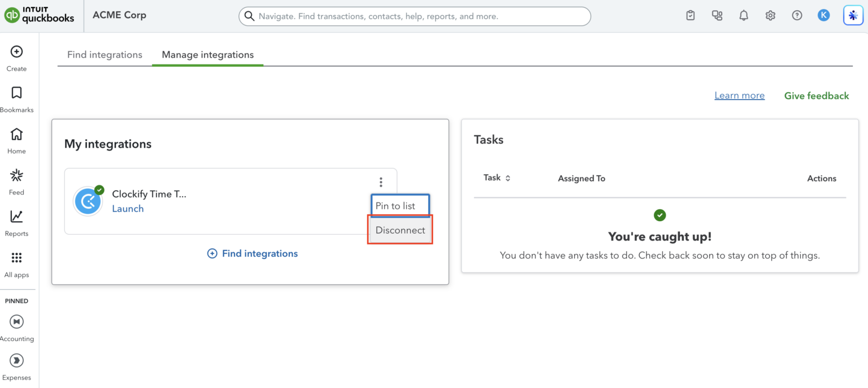Screen dimensions: 868x388
Task: Click the QuickBooks logo
Action: coord(40,15)
